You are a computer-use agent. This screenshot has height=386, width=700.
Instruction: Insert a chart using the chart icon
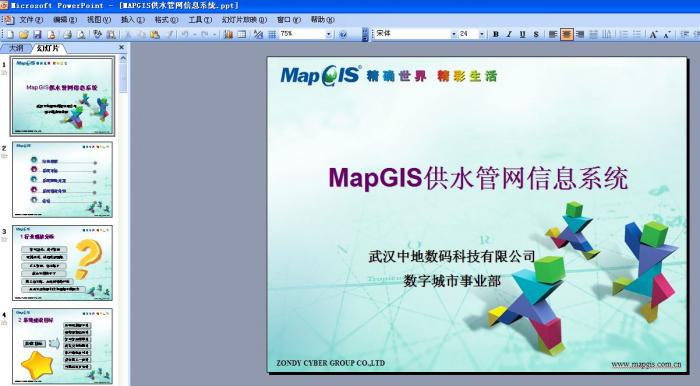tap(229, 34)
